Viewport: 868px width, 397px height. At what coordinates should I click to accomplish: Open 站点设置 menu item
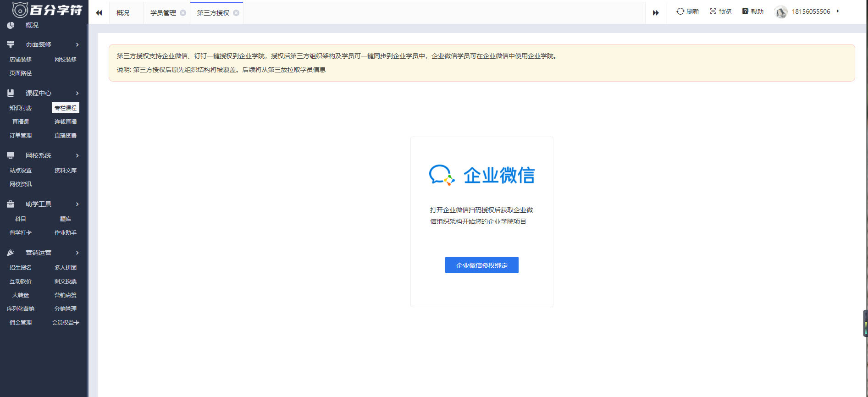21,171
